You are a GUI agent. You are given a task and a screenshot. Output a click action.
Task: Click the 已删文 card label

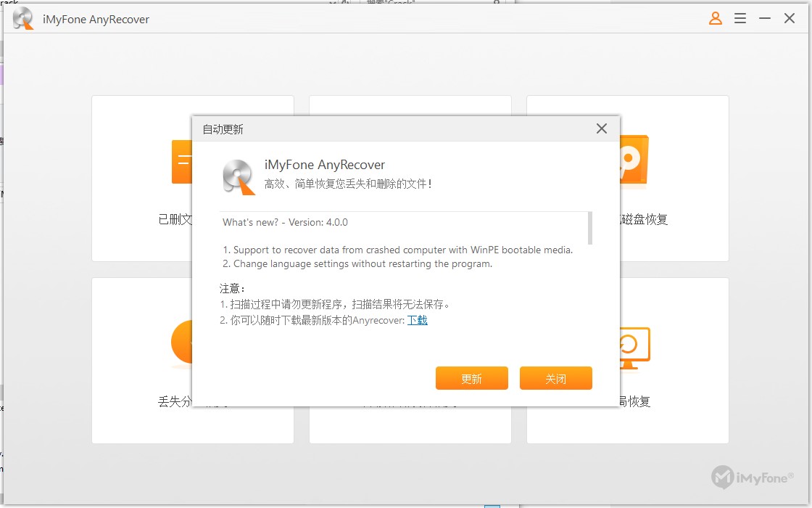[175, 219]
